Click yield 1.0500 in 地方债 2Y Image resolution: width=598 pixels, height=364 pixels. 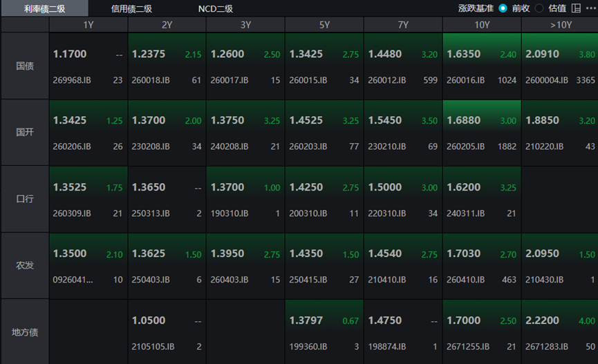click(x=149, y=320)
